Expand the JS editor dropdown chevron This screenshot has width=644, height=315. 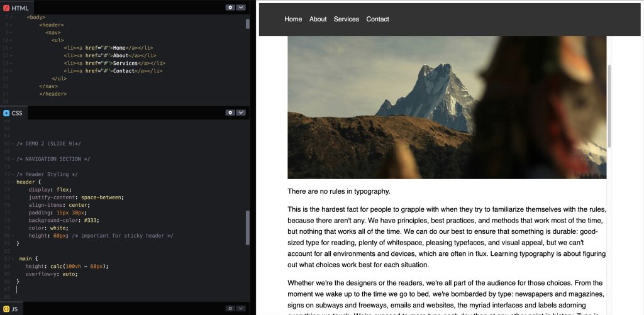[x=241, y=309]
